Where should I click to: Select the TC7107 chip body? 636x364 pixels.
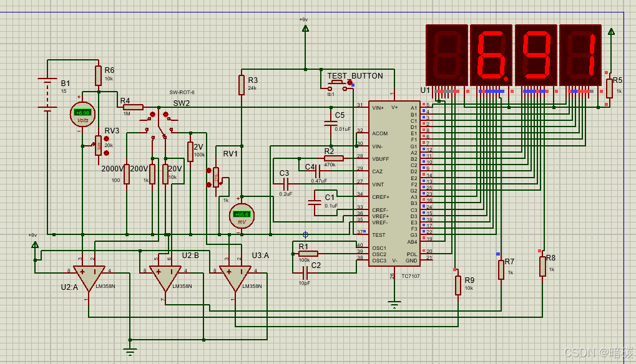[x=394, y=183]
